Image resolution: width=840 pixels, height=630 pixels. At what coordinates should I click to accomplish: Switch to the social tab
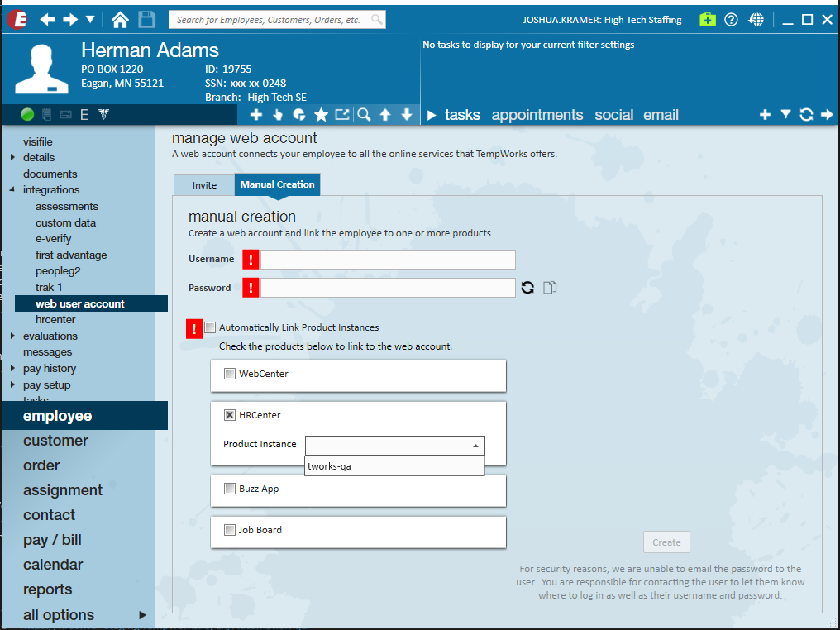pos(614,115)
